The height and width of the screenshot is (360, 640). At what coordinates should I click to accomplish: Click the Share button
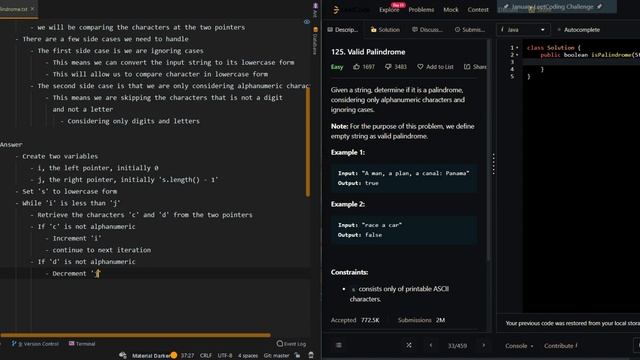pos(475,67)
